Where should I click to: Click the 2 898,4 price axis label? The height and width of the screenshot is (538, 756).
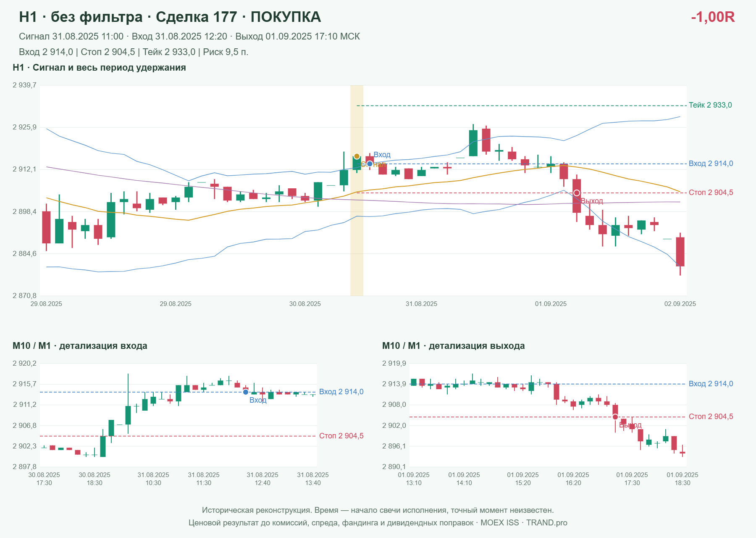click(24, 211)
